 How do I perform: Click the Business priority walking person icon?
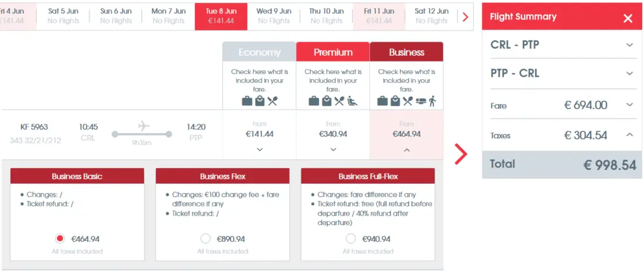coord(432,101)
